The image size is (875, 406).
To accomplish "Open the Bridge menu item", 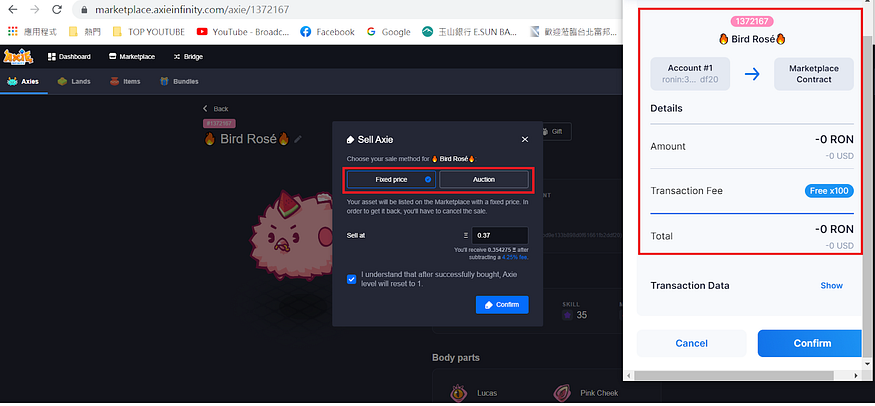I will pos(188,56).
